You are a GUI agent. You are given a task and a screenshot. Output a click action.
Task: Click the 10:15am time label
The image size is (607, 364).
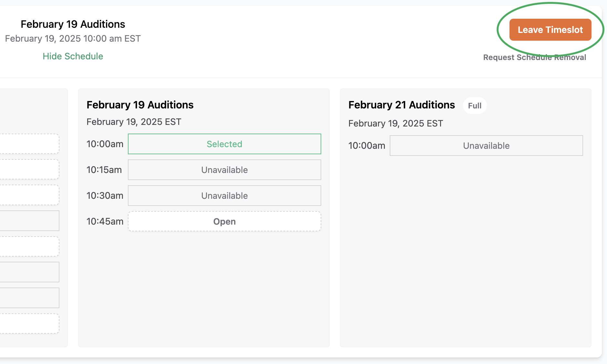[104, 170]
